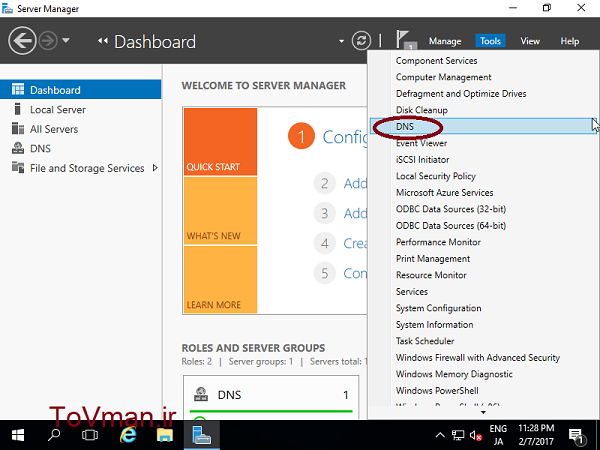Open File Explorer from taskbar

(x=165, y=435)
